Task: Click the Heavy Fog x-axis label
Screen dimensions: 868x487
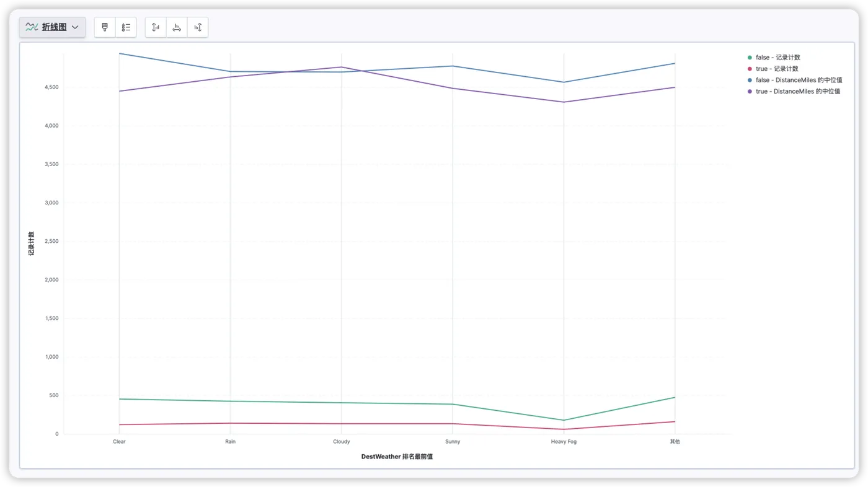Action: (564, 442)
